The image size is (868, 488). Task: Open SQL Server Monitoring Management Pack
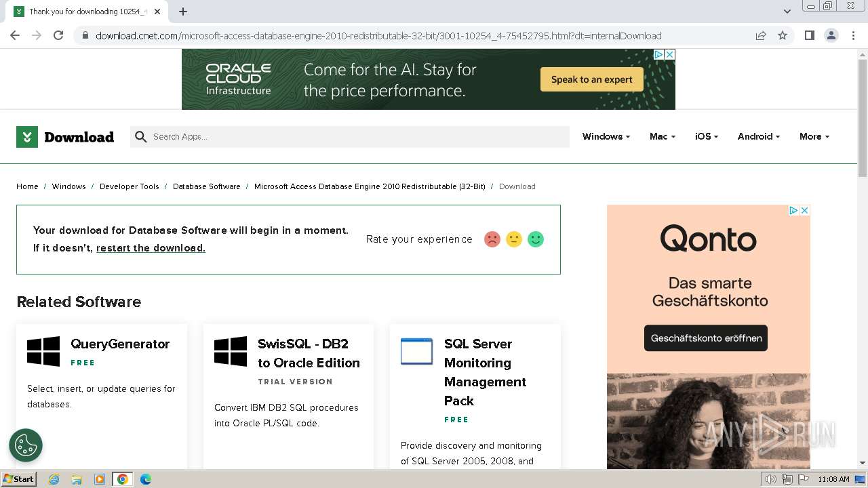485,372
